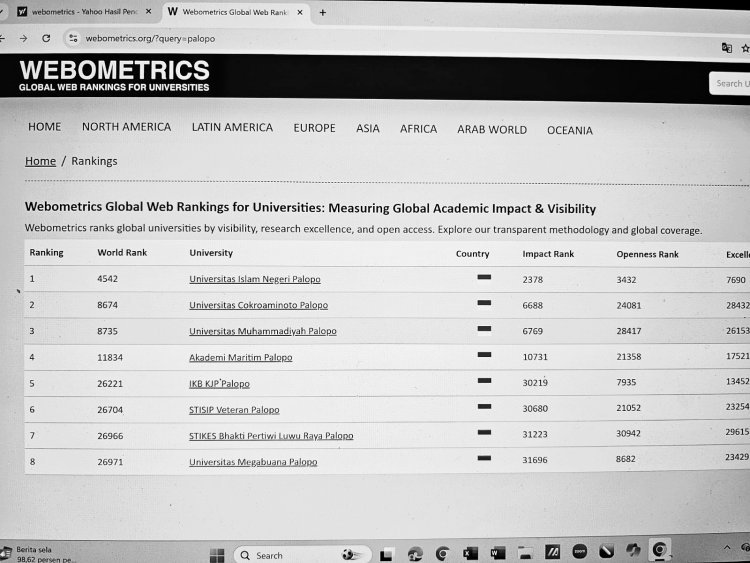This screenshot has height=563, width=750.
Task: Select world rank value 11834
Action: (x=110, y=357)
